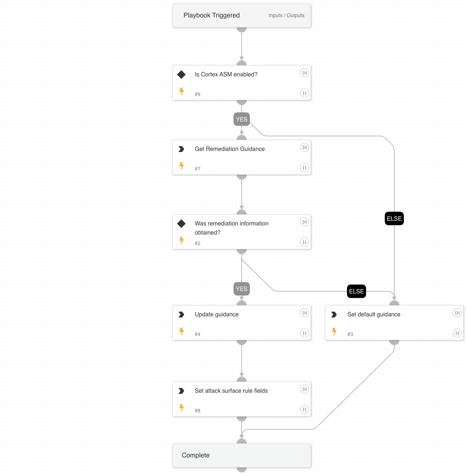Click the lightning bolt icon on "Is Cortex ASM enabled?"

point(181,92)
